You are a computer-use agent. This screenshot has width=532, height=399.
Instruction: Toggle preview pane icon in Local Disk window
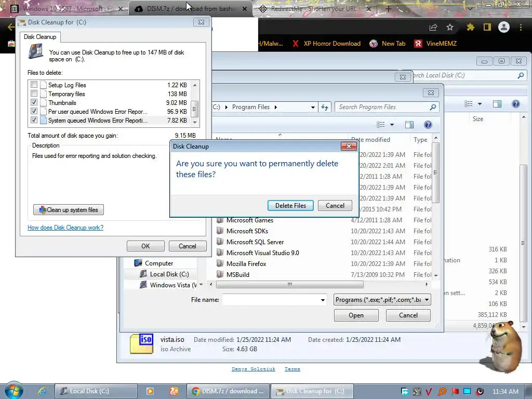tap(497, 104)
